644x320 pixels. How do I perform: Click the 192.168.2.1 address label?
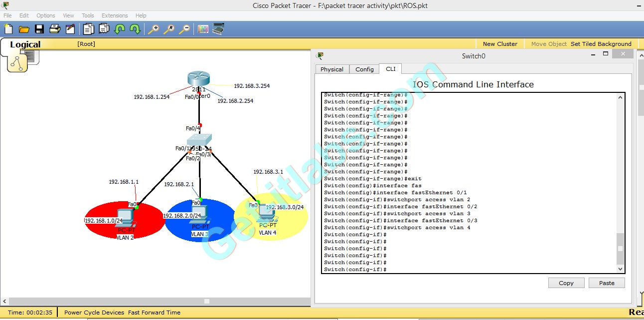179,184
